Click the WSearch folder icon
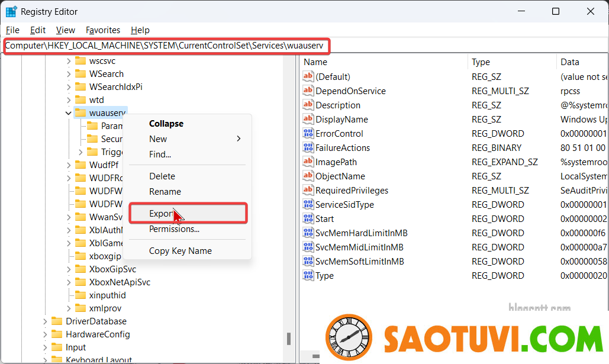 point(80,73)
